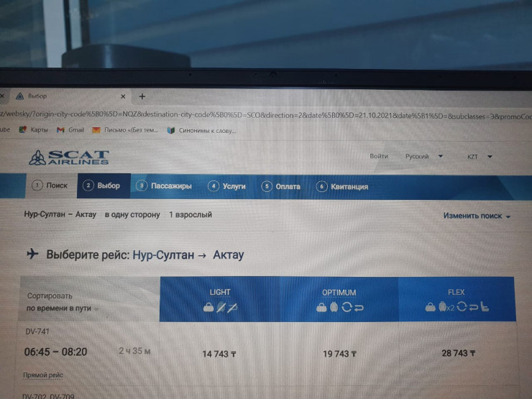Open the Письмо bookmark
532x399 pixels.
click(124, 130)
